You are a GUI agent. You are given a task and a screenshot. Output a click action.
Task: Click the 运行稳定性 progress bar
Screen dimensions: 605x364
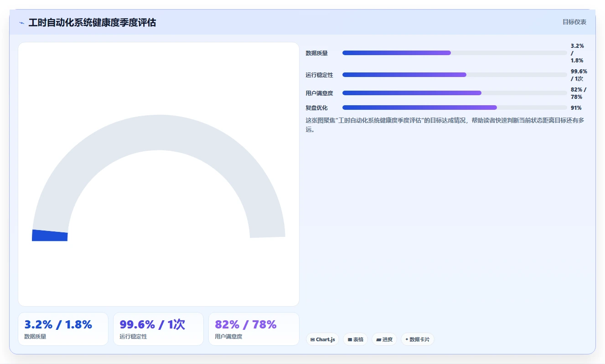click(455, 75)
